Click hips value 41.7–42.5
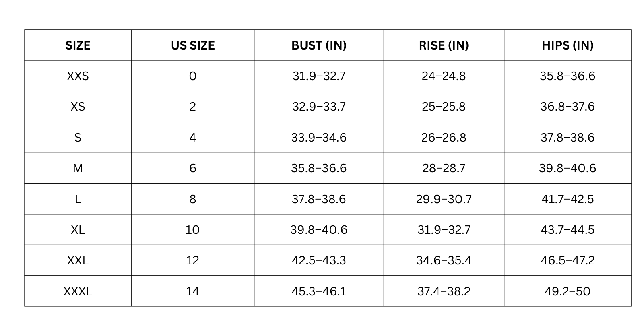This screenshot has height=322, width=644. click(568, 199)
